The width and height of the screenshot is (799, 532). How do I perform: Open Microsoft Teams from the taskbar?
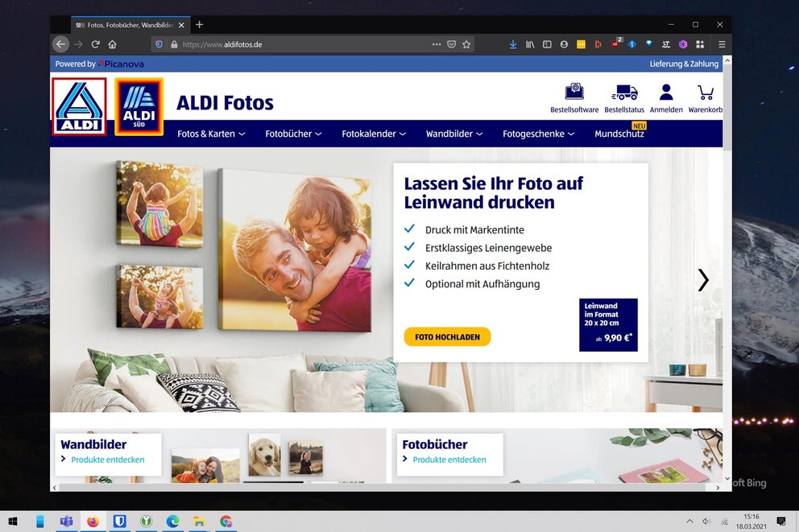click(x=66, y=522)
